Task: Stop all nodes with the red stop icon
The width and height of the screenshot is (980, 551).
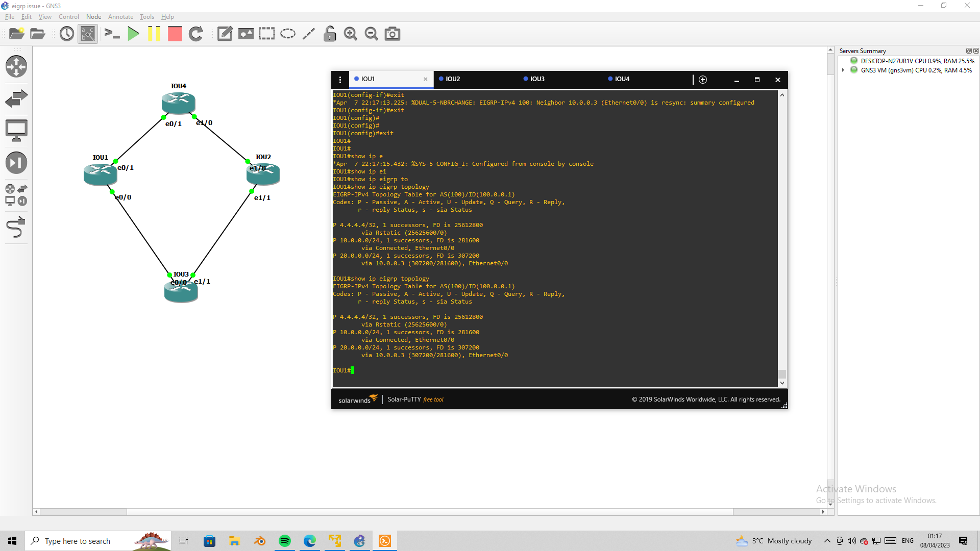Action: [175, 34]
